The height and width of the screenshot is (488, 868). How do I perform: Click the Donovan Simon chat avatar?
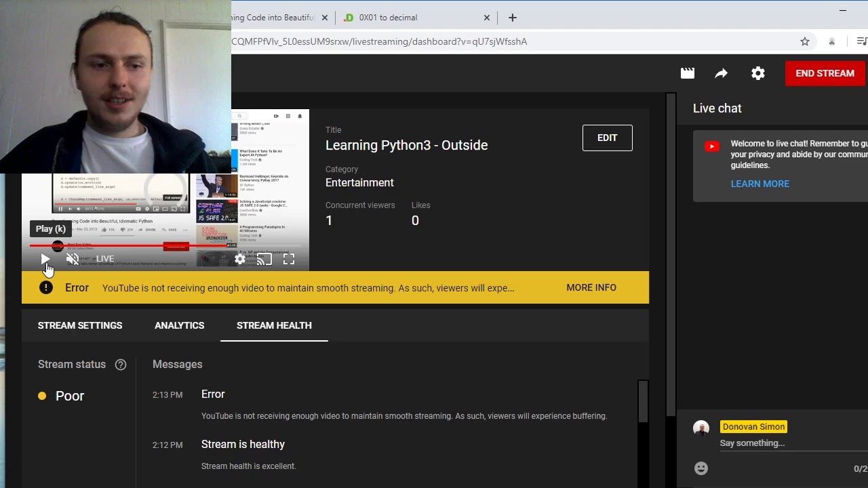point(701,428)
